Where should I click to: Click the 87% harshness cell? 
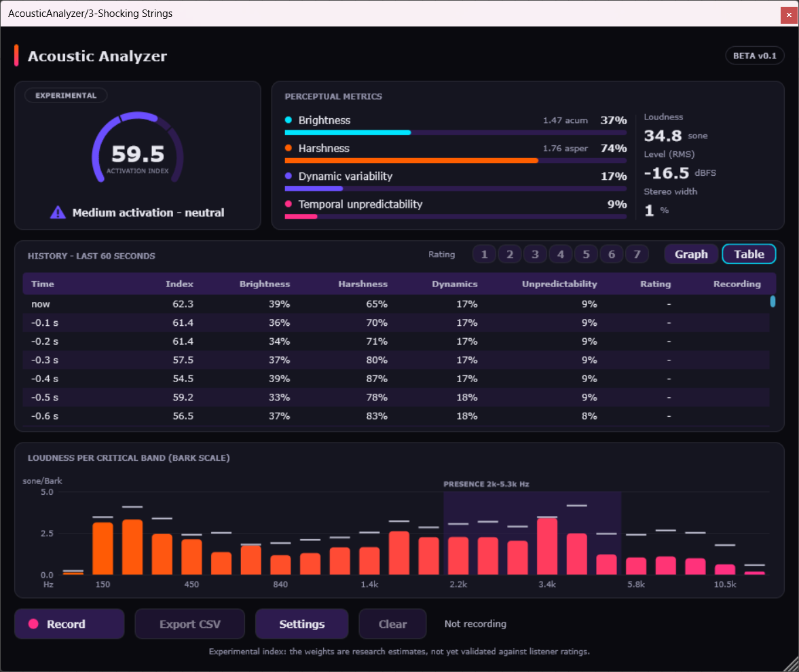[x=377, y=379]
